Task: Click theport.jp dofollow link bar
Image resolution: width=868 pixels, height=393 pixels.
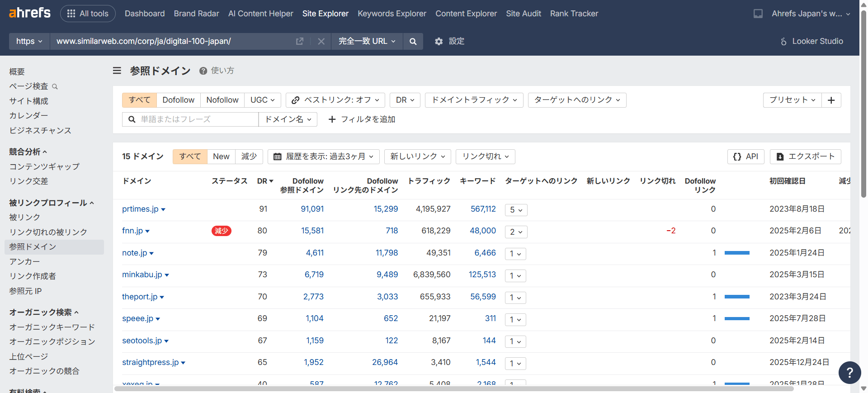Action: click(737, 297)
